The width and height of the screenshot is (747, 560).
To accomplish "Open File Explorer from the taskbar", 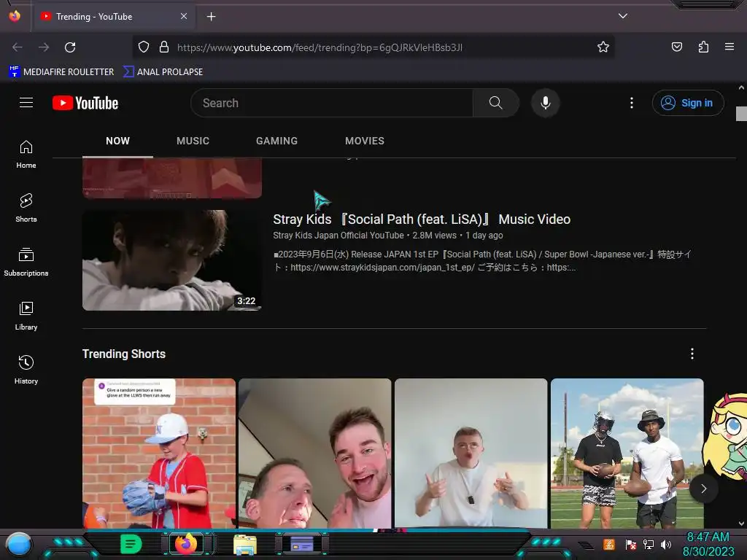I will pos(245,544).
